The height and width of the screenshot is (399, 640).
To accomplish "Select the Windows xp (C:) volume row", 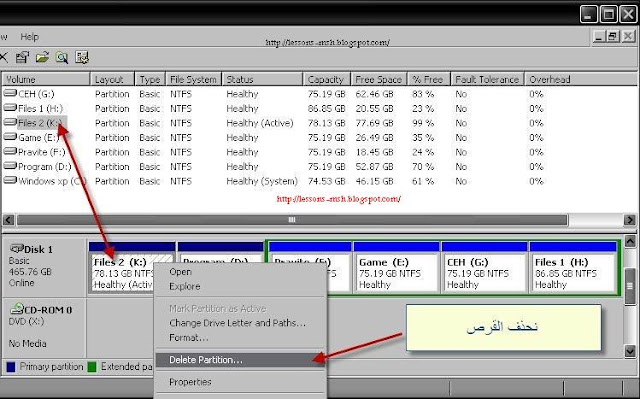I will point(319,181).
